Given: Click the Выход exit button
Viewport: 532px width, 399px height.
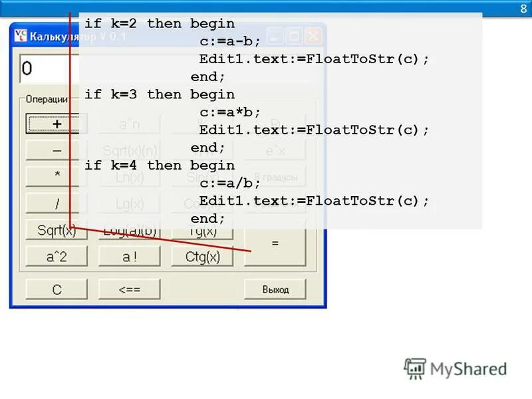Looking at the screenshot, I should tap(275, 289).
